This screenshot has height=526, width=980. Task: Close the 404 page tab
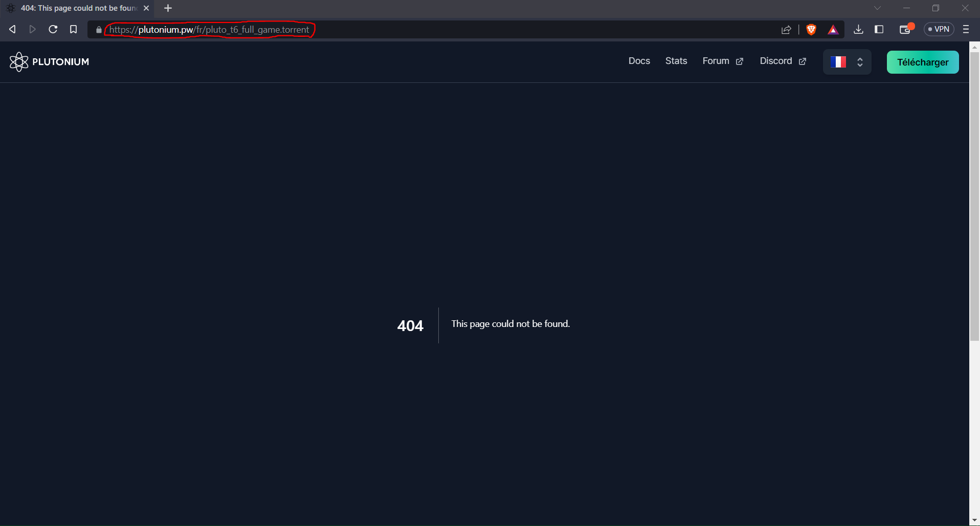146,8
